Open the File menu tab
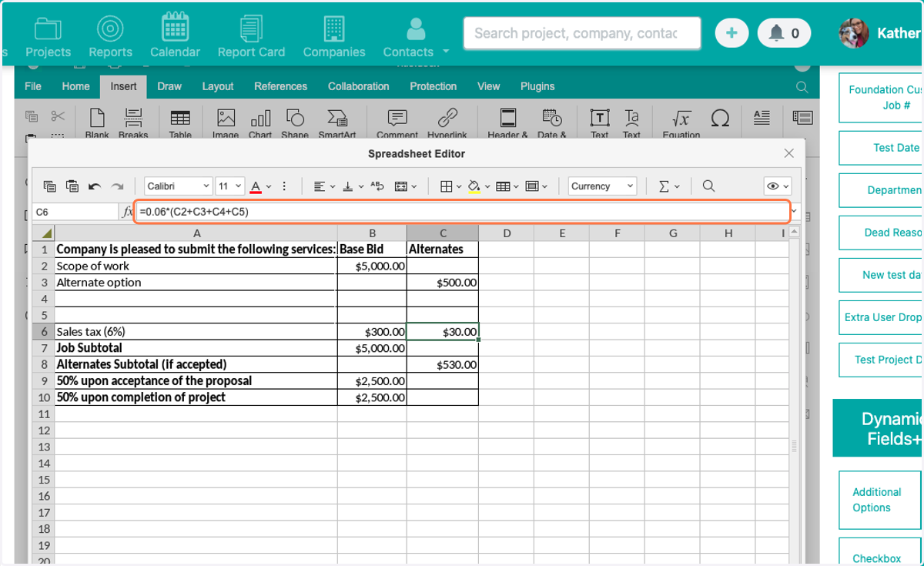 coord(33,86)
